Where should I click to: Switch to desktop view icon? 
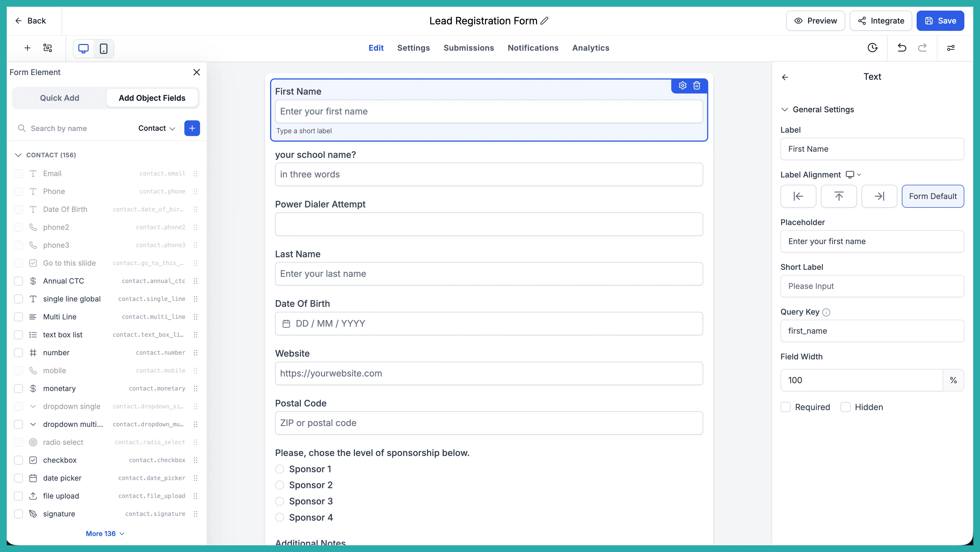(83, 48)
